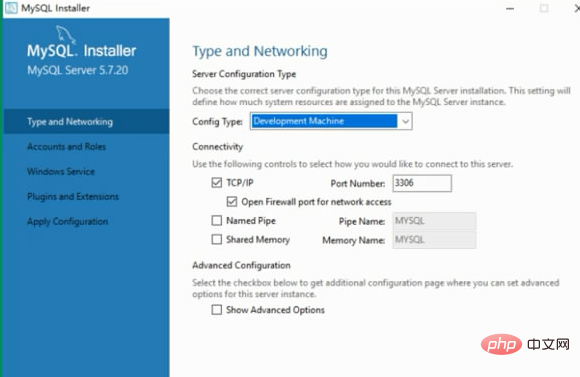580x377 pixels.
Task: Click the 'Type and Networking' page heading
Action: point(260,51)
